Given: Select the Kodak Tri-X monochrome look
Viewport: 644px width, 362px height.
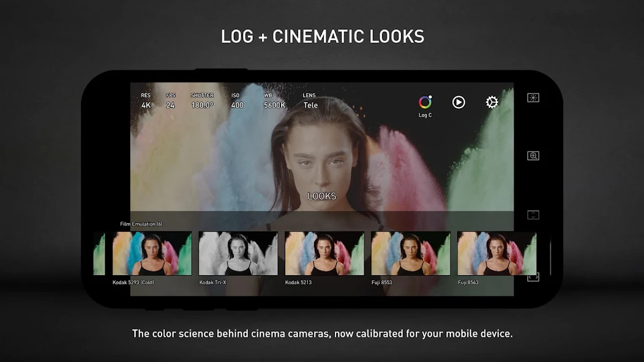Looking at the screenshot, I should pos(238,254).
